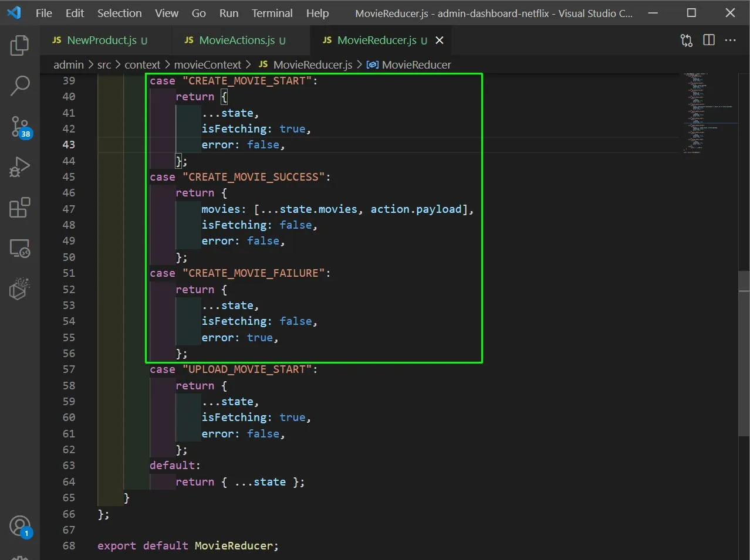Screen dimensions: 750x560
Task: Click action.payload on line 47
Action: [x=416, y=209]
